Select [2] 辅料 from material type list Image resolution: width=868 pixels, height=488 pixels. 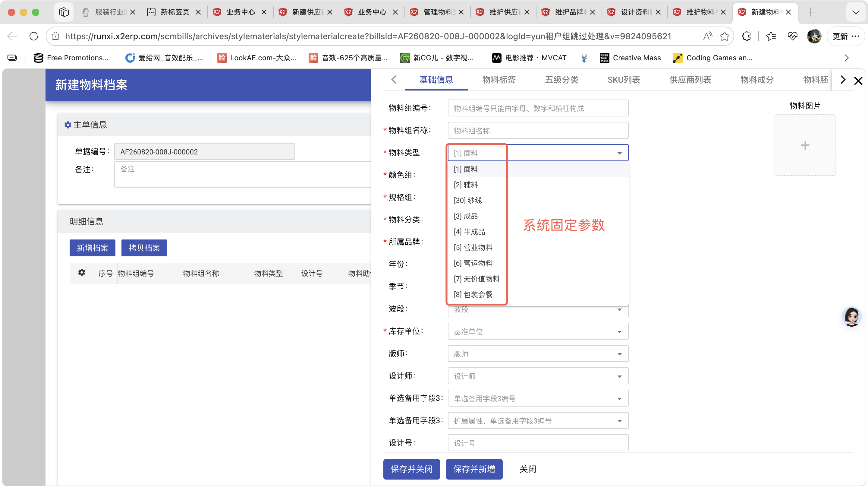click(x=538, y=185)
